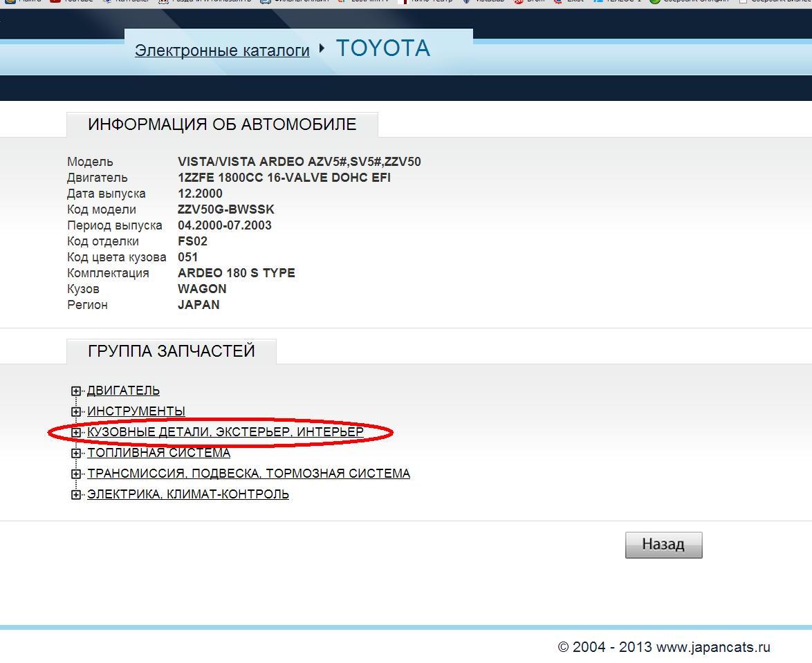Expand the ТРАНСМИССИЯ, ПОДВЕСКА plus icon
Image resolution: width=812 pixels, height=663 pixels.
[76, 474]
